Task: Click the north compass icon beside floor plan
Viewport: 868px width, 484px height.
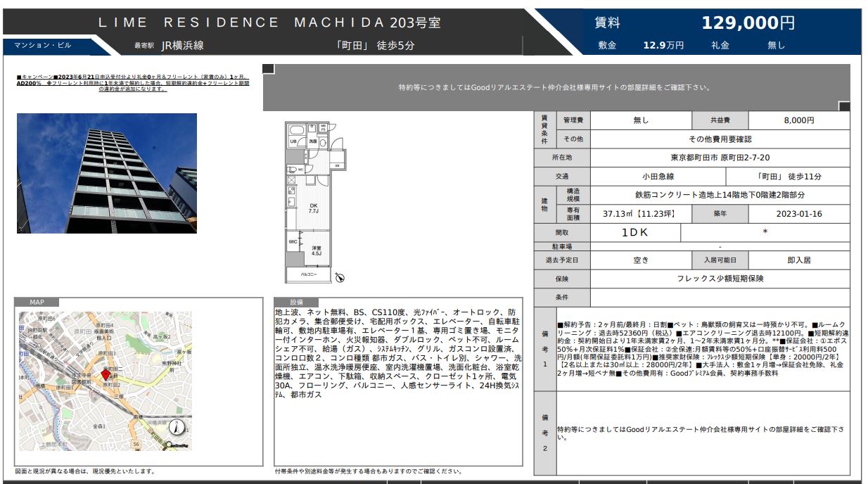Action: pyautogui.click(x=340, y=277)
